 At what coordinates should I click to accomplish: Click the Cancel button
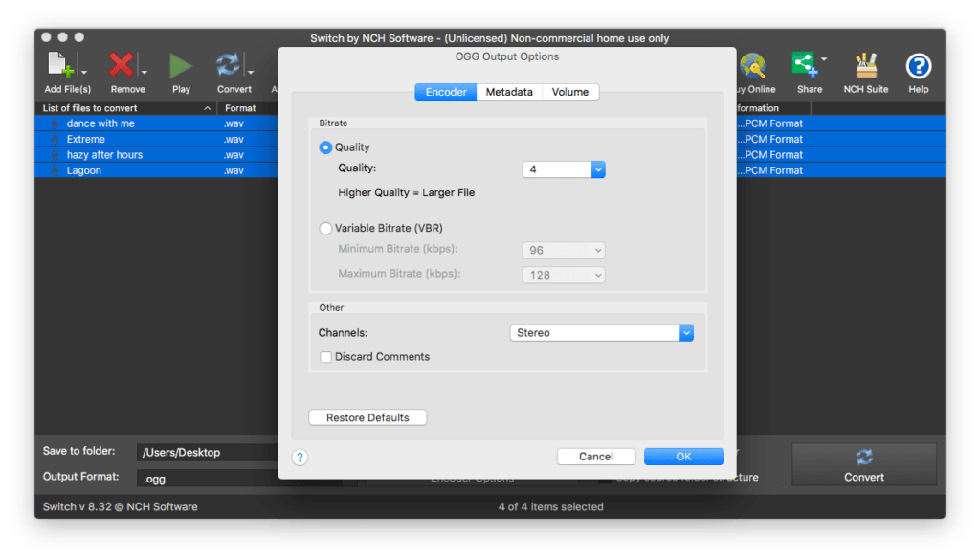(595, 457)
